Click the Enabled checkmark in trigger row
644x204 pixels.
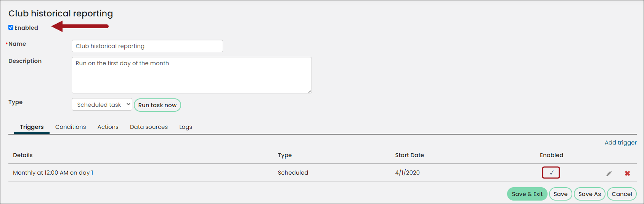click(x=551, y=173)
